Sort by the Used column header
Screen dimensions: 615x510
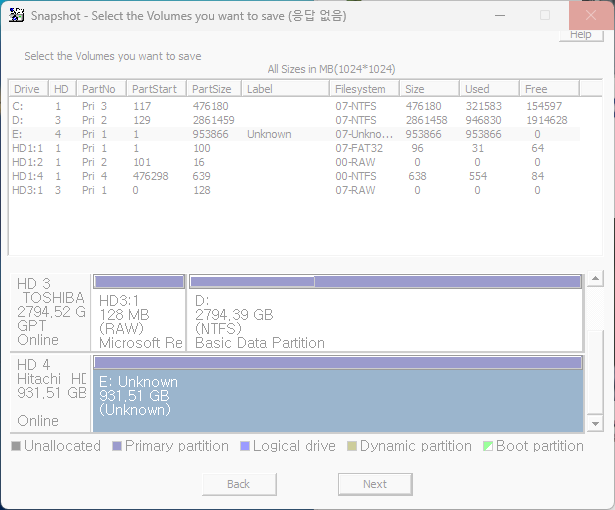[x=489, y=89]
